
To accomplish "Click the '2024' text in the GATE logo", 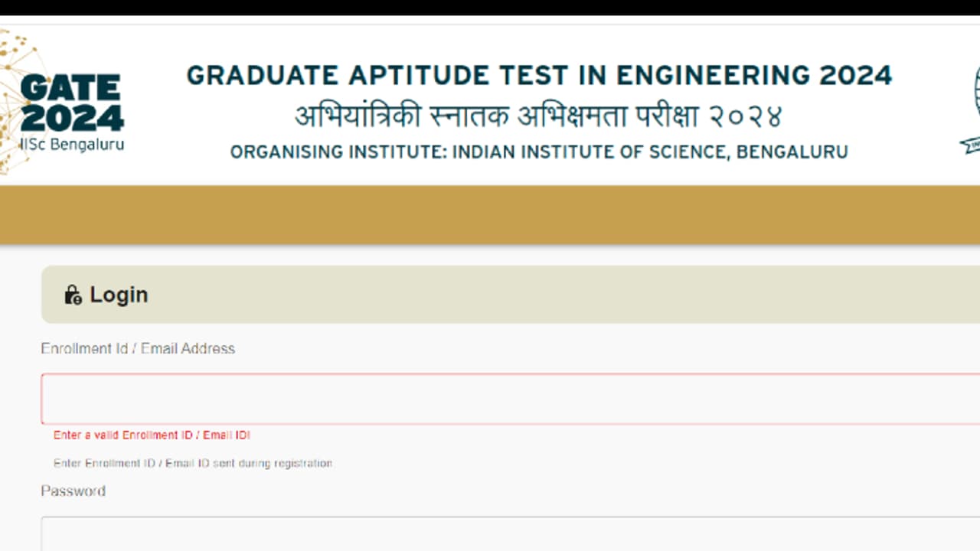I will click(x=73, y=119).
